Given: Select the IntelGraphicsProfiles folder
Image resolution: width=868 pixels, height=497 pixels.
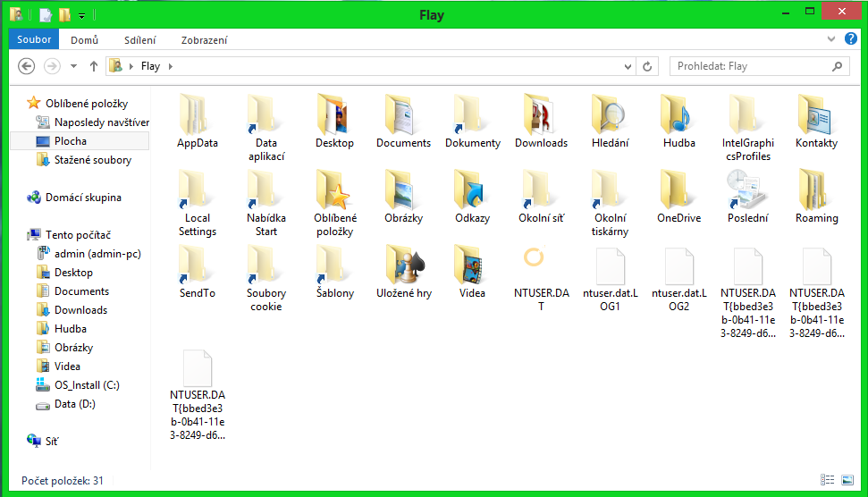Looking at the screenshot, I should [748, 129].
